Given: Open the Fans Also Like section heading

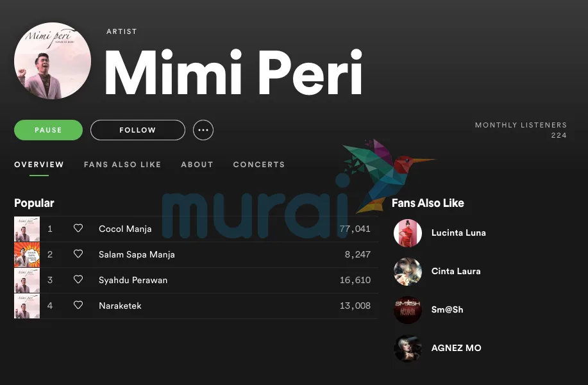Looking at the screenshot, I should click(x=428, y=203).
